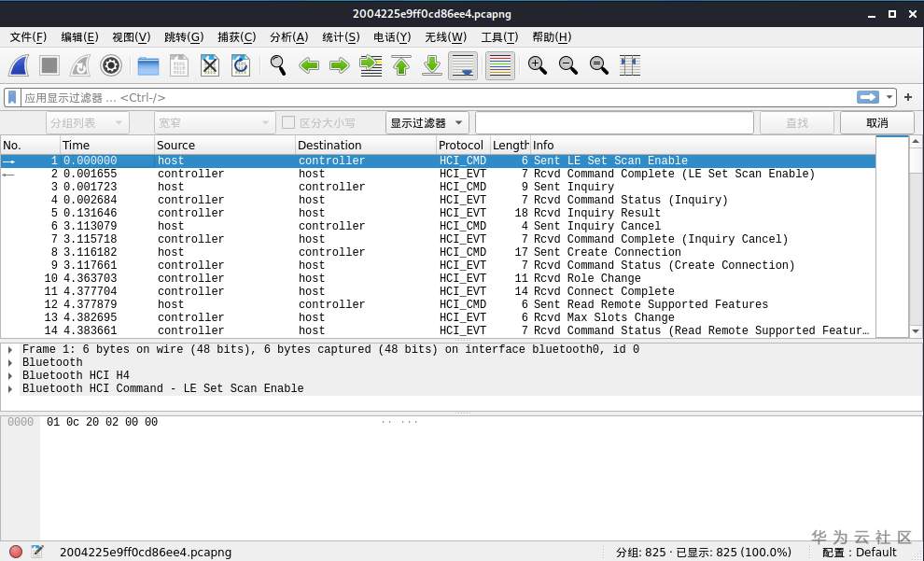Open the display filter search type dropdown
The width and height of the screenshot is (924, 561).
[427, 122]
